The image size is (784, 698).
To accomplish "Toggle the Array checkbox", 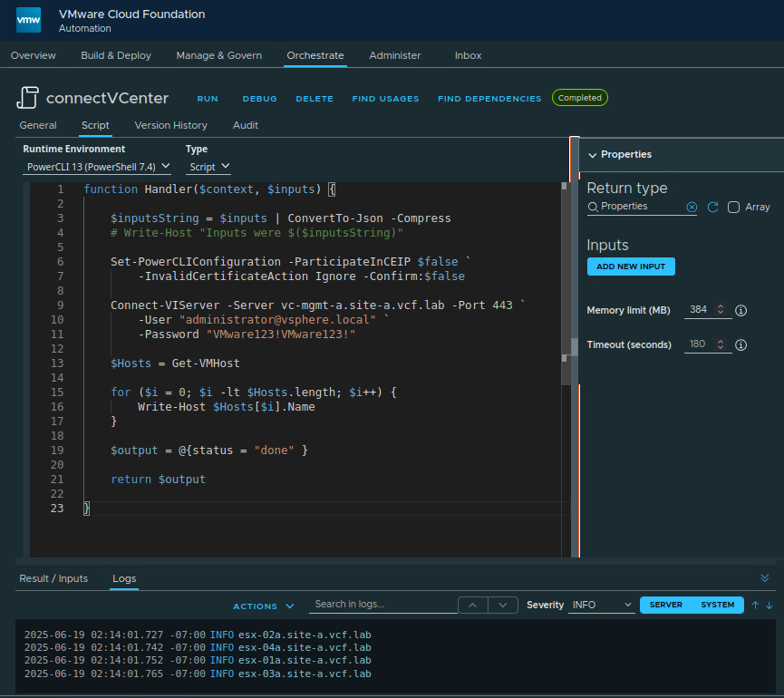I will point(733,207).
